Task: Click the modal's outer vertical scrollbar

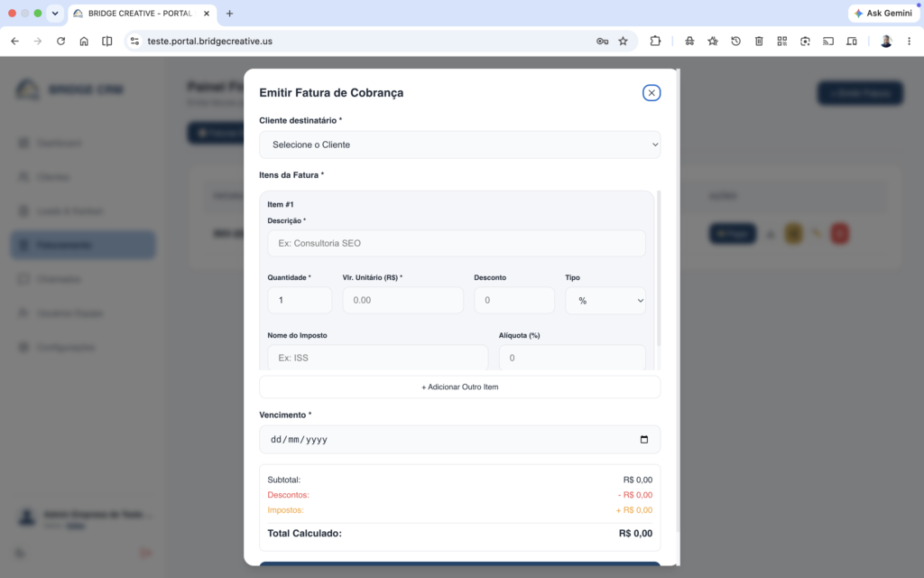Action: (679, 301)
